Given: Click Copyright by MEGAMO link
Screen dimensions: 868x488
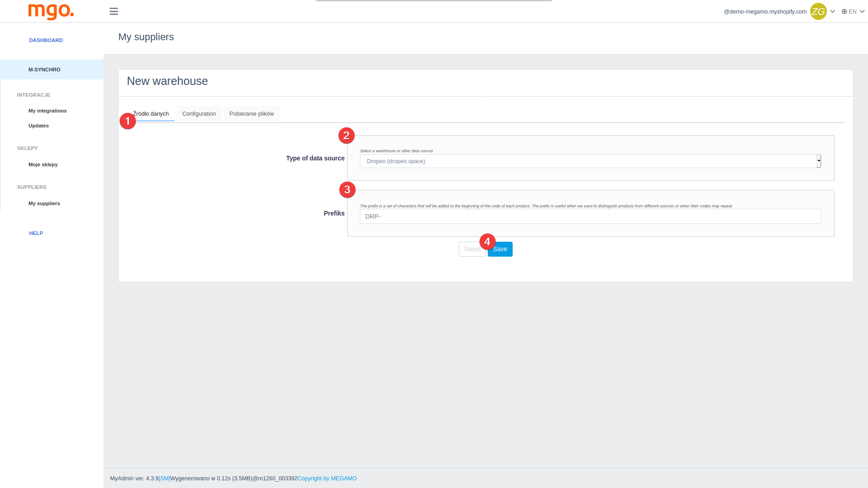Looking at the screenshot, I should (327, 479).
